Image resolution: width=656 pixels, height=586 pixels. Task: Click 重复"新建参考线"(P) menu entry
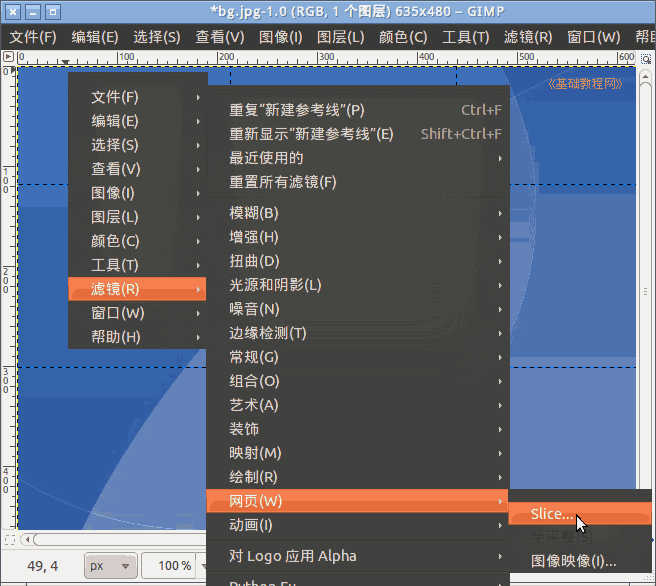(297, 110)
